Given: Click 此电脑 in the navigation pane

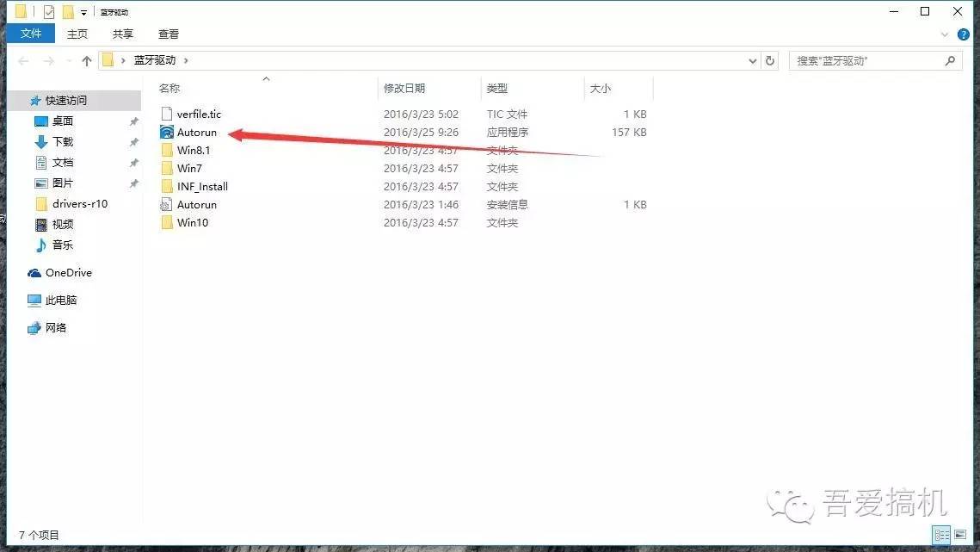Looking at the screenshot, I should coord(62,300).
